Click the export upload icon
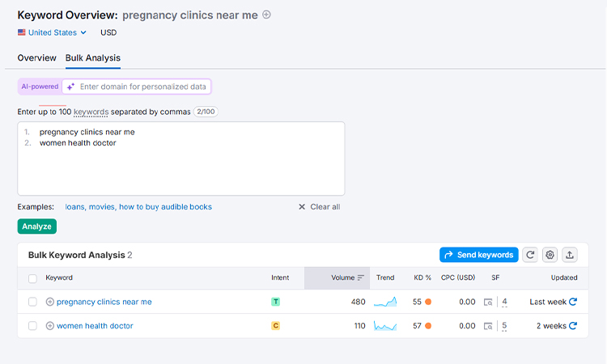The width and height of the screenshot is (607, 364). pos(570,255)
